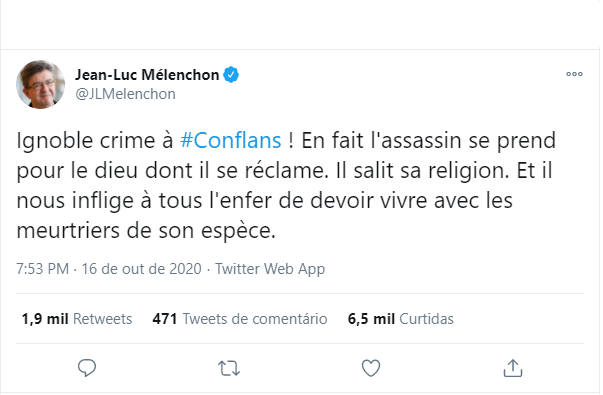This screenshot has width=603, height=395.
Task: Click the date 16 de out de 2020
Action: tap(141, 268)
